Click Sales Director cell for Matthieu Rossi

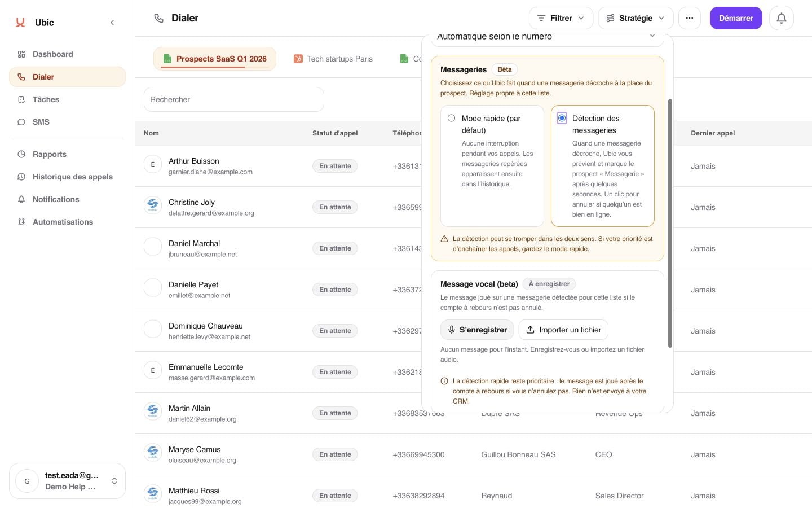coord(619,496)
